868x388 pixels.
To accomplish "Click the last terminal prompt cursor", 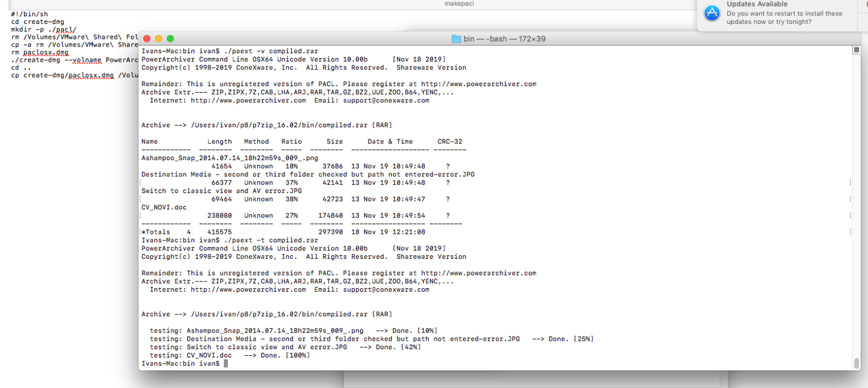I will 226,363.
